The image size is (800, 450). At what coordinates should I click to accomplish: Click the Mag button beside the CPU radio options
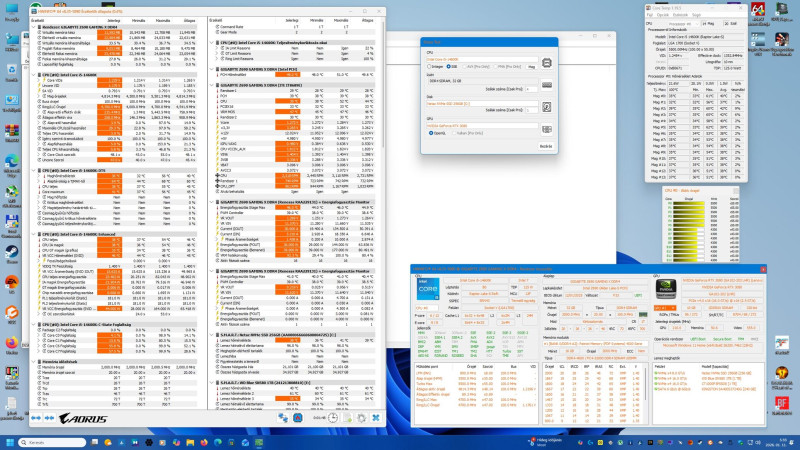(531, 67)
